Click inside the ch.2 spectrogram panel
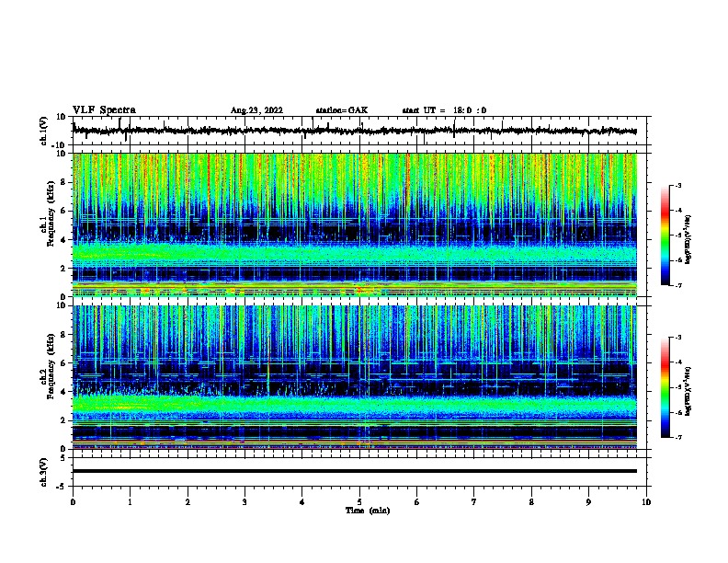The image size is (728, 563). [x=355, y=377]
